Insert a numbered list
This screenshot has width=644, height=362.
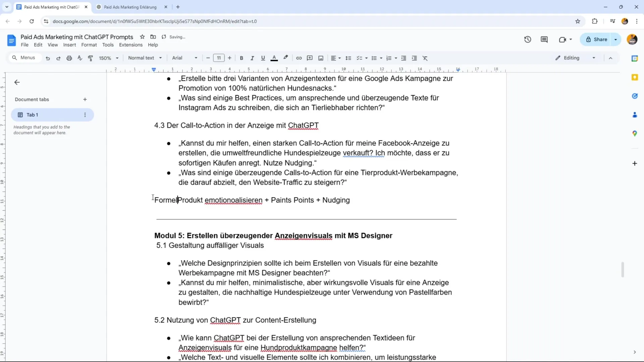[389, 58]
